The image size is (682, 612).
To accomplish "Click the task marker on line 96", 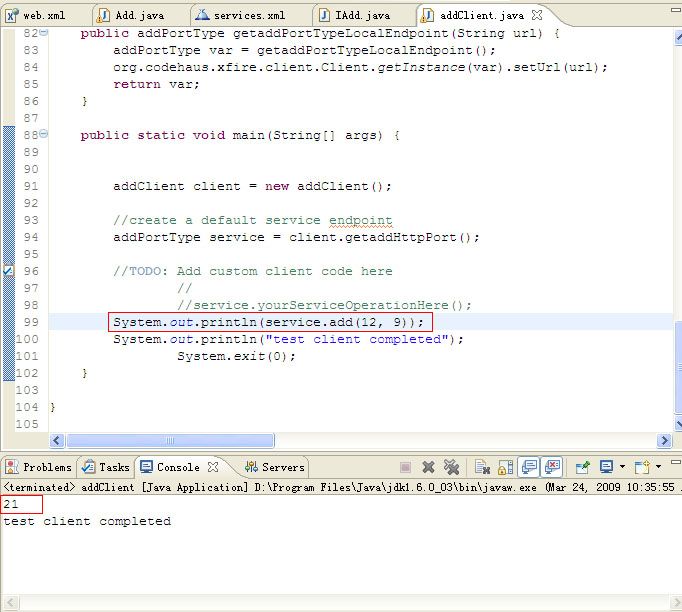I will click(8, 271).
